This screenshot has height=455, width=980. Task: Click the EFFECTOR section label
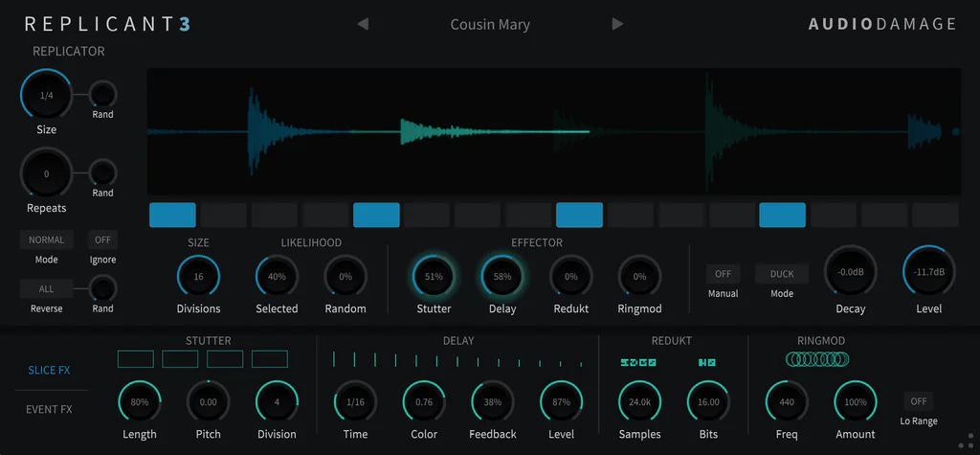(x=537, y=243)
